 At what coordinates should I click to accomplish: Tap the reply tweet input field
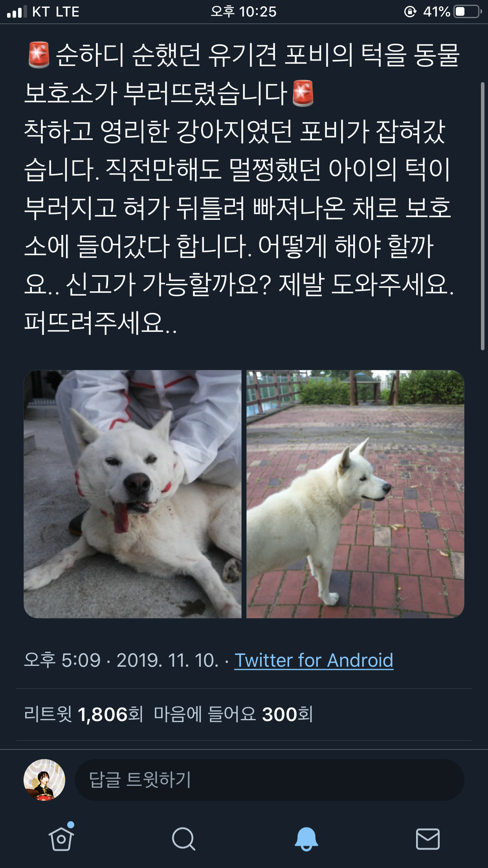269,780
